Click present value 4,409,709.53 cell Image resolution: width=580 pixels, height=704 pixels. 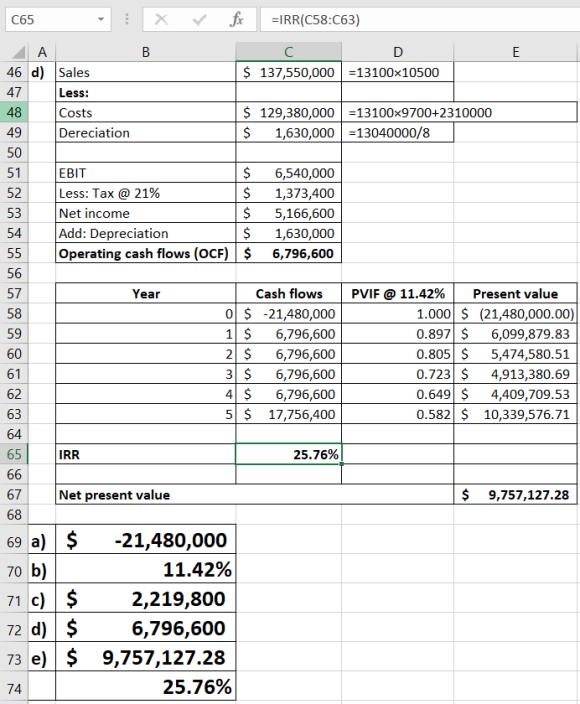[x=515, y=394]
